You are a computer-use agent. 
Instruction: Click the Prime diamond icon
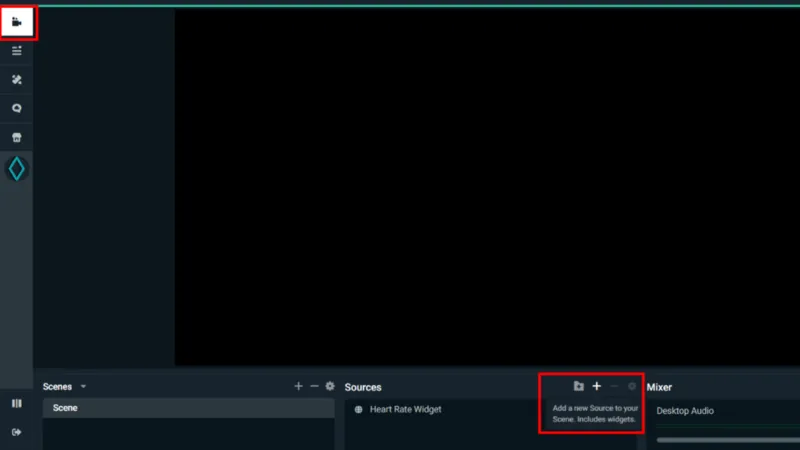coord(16,169)
